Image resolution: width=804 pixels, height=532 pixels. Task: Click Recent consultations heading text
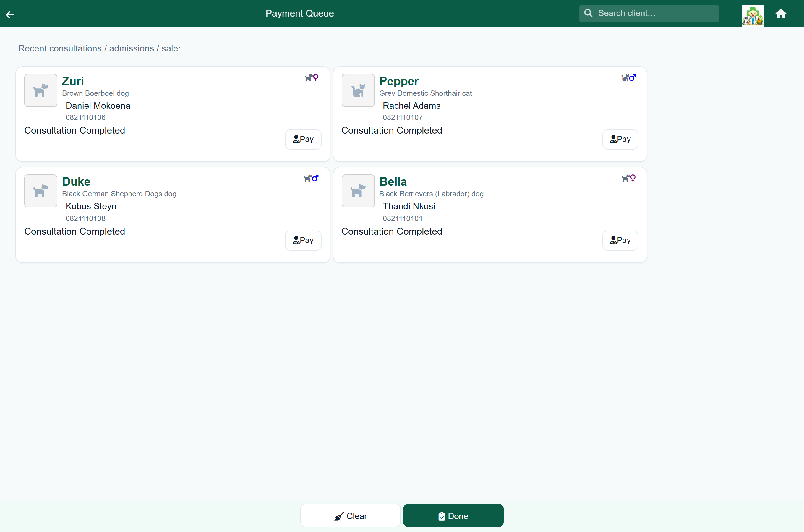pyautogui.click(x=99, y=48)
